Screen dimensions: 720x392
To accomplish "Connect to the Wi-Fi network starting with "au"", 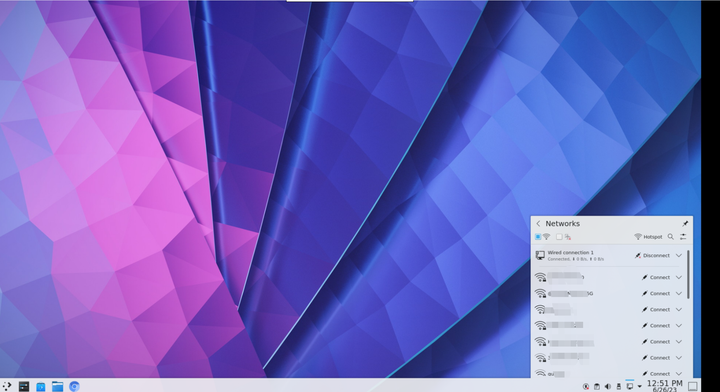I will (x=656, y=374).
